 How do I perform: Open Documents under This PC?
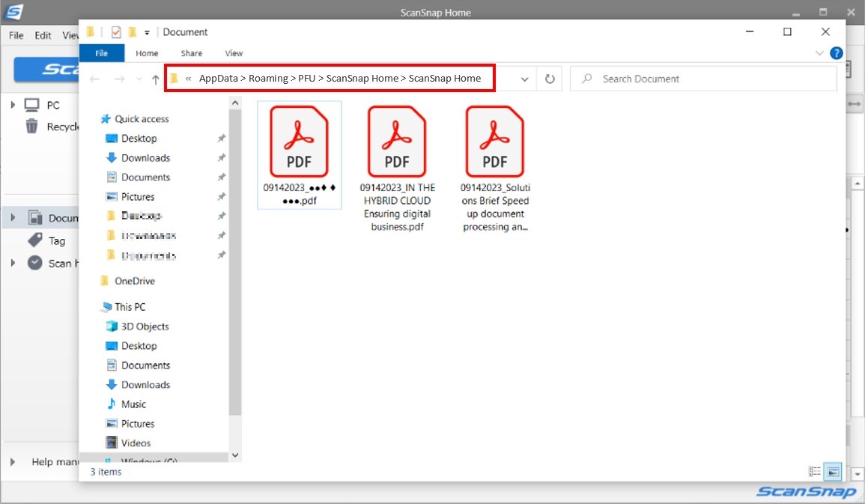click(x=145, y=365)
